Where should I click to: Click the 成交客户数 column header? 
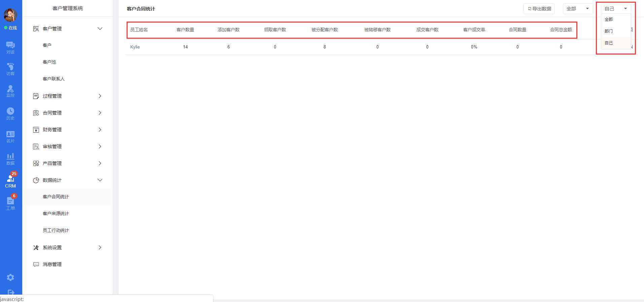(x=427, y=30)
